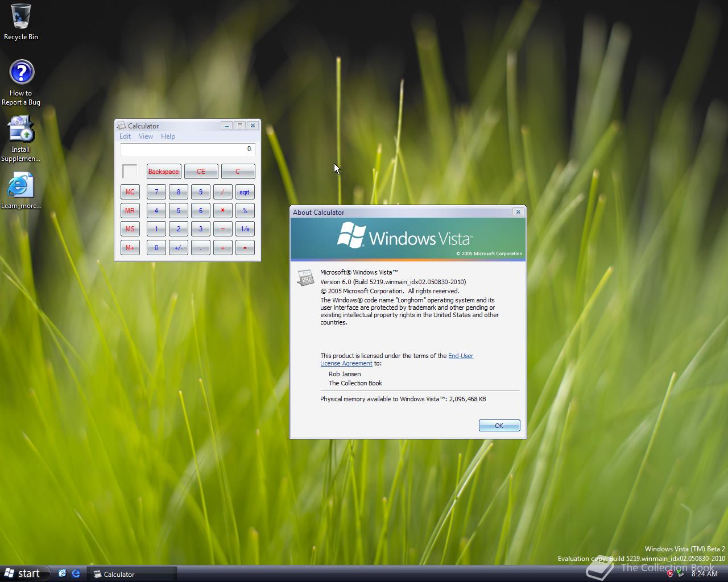Screen dimensions: 728x582
Task: Click the network tray icon
Action: [x=680, y=573]
